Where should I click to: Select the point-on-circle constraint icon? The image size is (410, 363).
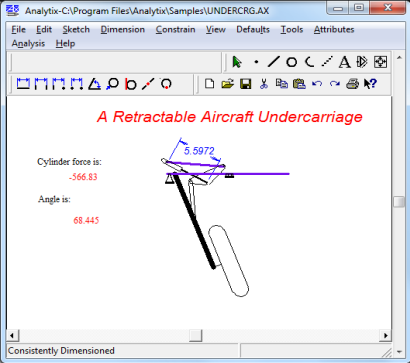pos(166,84)
